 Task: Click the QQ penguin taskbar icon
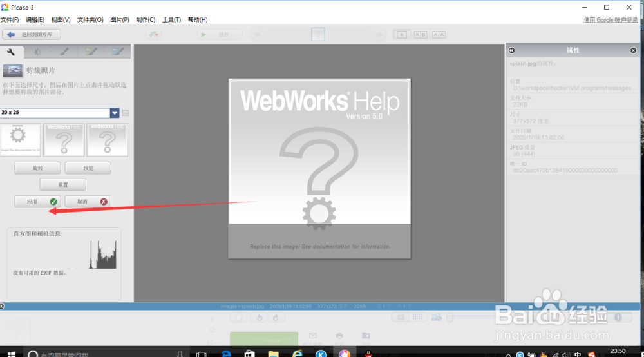point(368,353)
